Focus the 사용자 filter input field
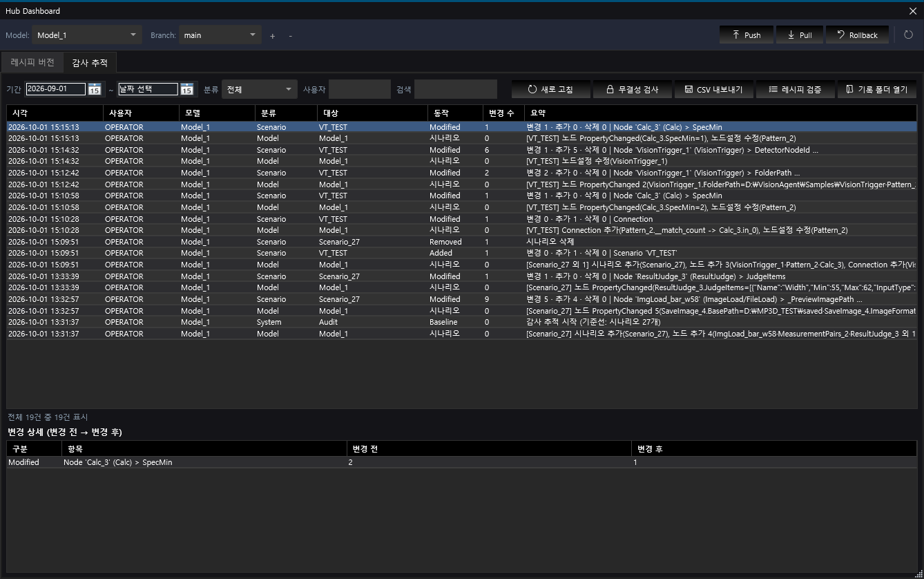The width and height of the screenshot is (924, 579). [359, 89]
